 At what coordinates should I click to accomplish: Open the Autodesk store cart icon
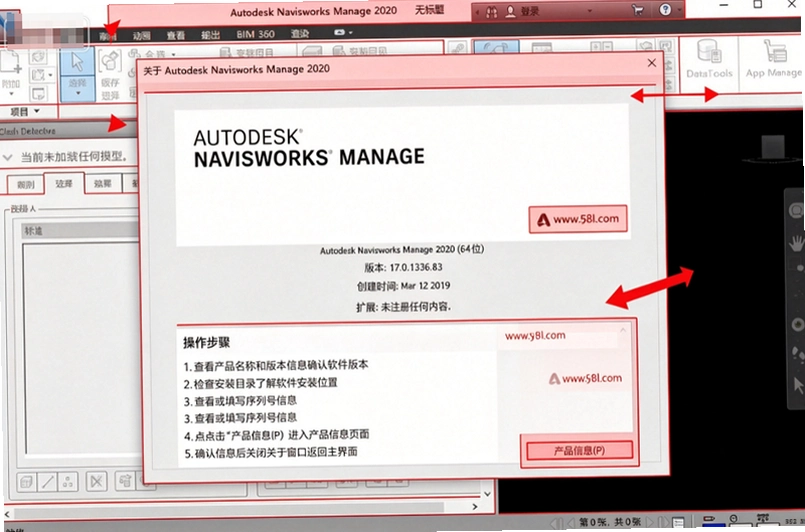coord(637,10)
